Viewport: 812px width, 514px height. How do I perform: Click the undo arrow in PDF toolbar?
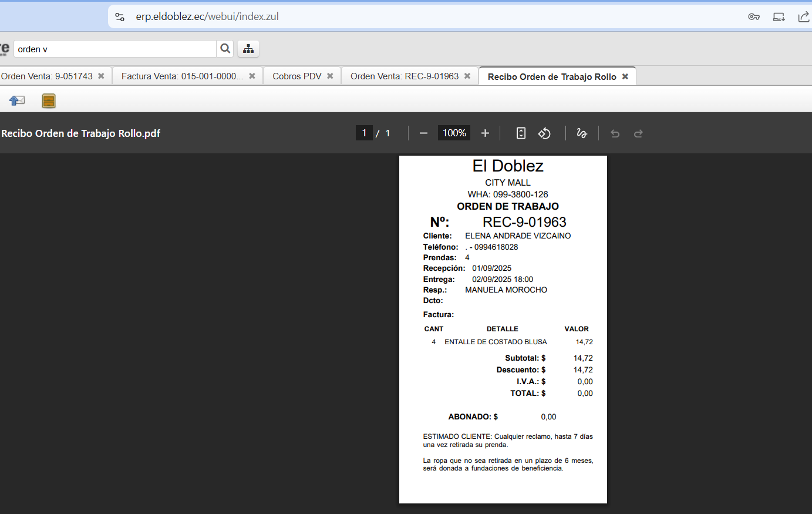[615, 133]
